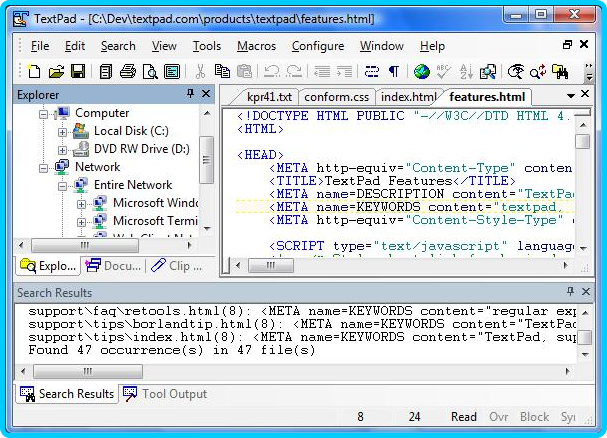The image size is (607, 438).
Task: Select the DVD RW Drive (D:) item
Action: [x=141, y=149]
